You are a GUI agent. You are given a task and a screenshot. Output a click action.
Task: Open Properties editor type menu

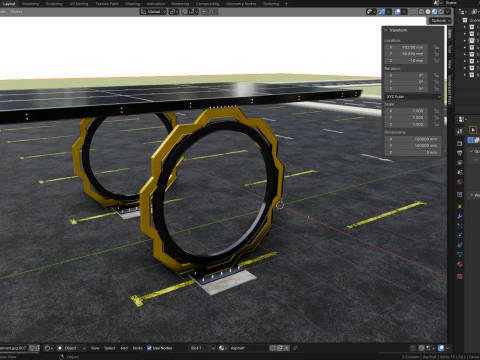(x=463, y=119)
